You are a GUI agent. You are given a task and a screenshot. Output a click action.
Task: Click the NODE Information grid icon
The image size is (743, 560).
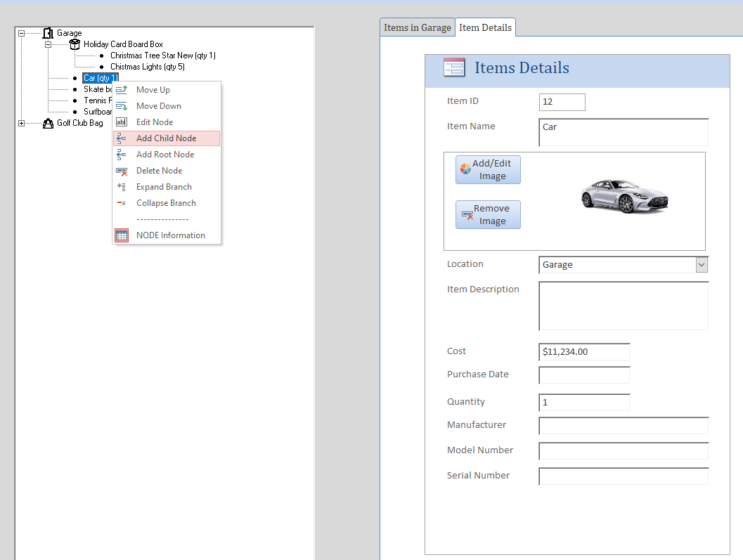point(122,235)
